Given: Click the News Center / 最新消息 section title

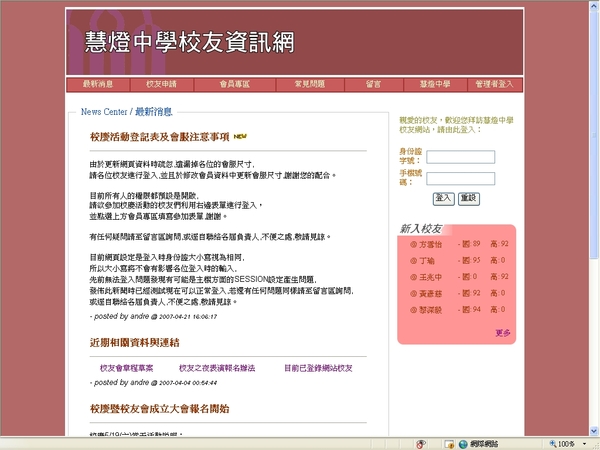Looking at the screenshot, I should pyautogui.click(x=127, y=112).
